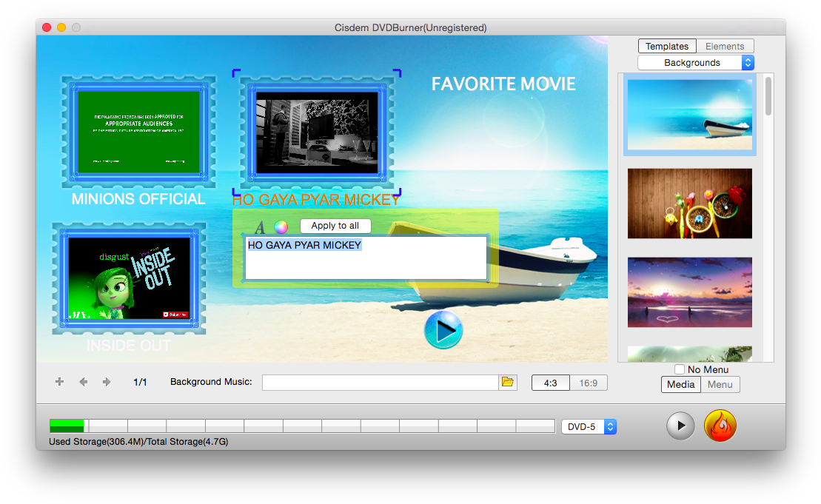Viewport: 821px width, 504px height.
Task: Open the Backgrounds dropdown
Action: click(695, 62)
